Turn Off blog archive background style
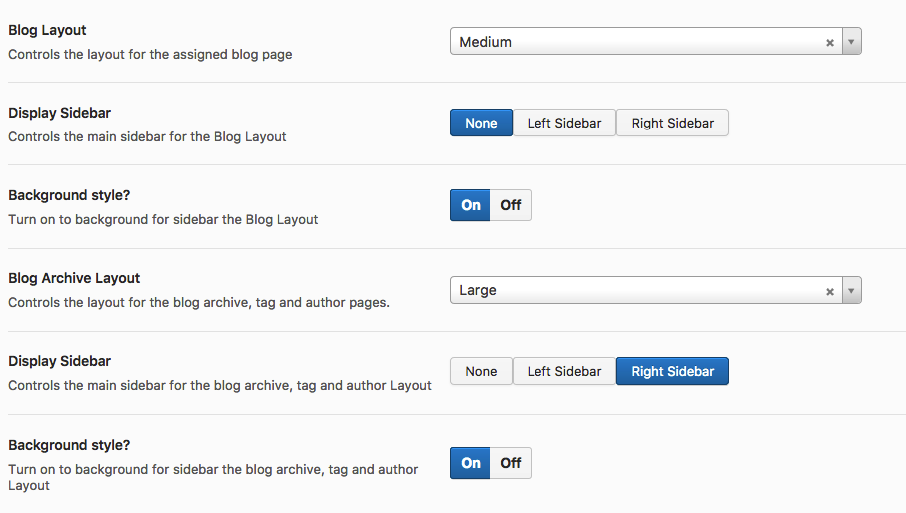 [x=511, y=463]
